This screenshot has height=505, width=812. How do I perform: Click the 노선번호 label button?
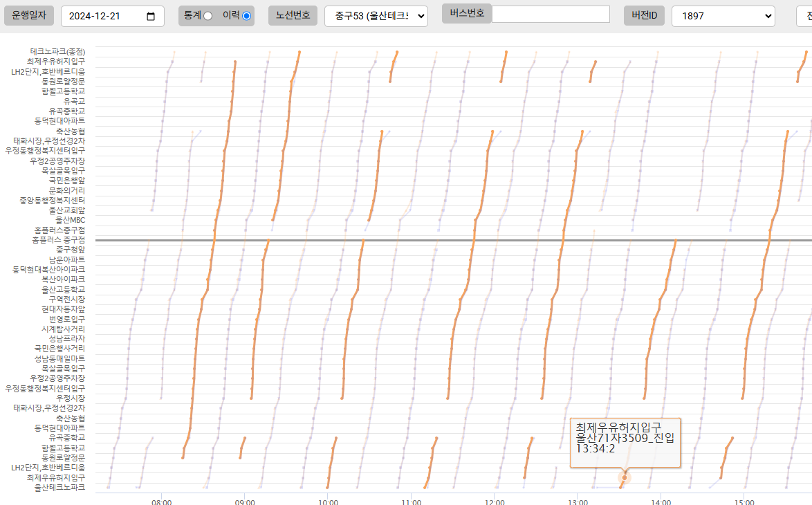click(293, 15)
